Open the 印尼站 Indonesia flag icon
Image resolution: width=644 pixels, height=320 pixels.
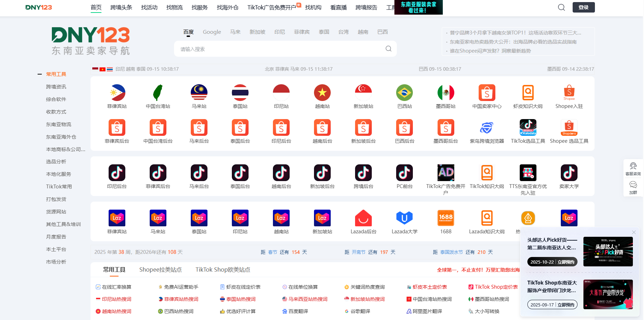point(281,93)
